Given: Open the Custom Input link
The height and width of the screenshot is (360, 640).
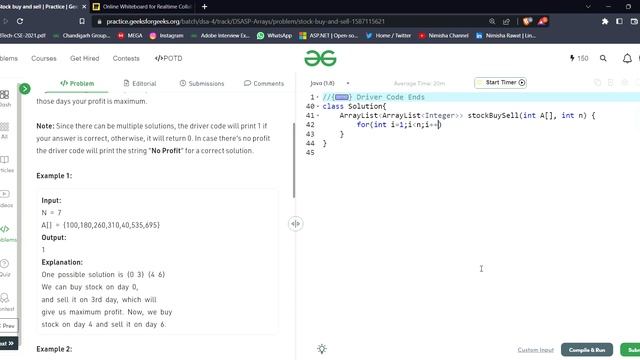Looking at the screenshot, I should click(536, 350).
